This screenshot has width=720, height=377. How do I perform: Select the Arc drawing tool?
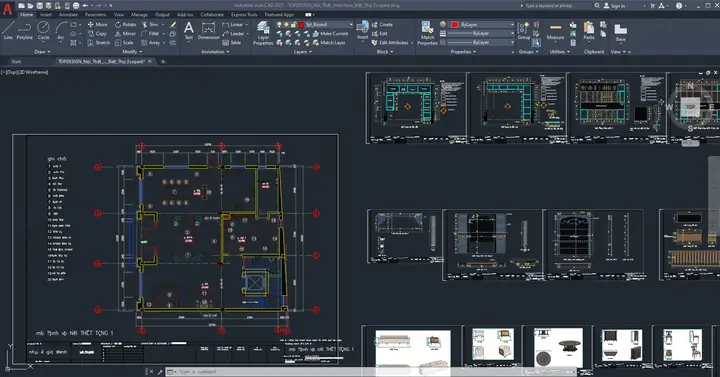click(61, 30)
